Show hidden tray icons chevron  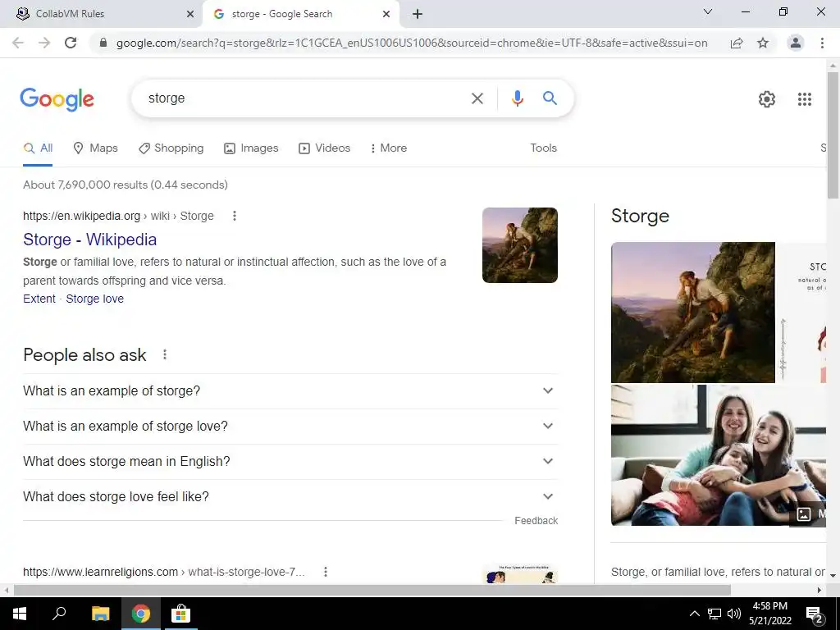694,614
